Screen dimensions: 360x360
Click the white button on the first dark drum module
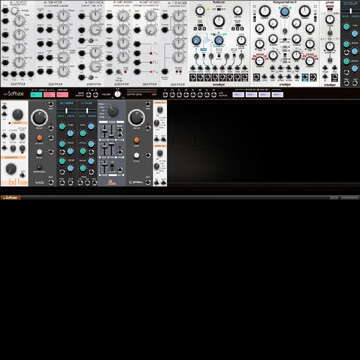(39, 152)
